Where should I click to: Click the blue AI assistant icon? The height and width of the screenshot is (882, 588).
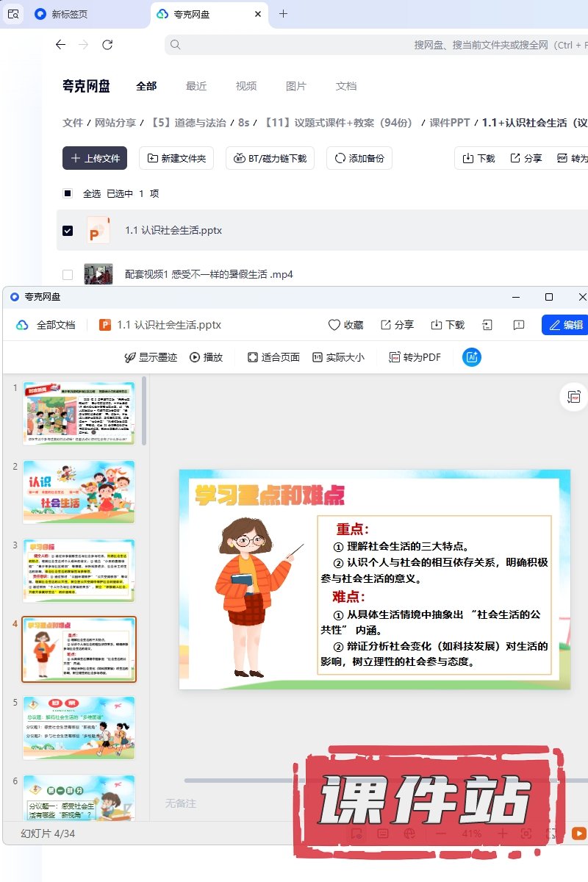[471, 357]
